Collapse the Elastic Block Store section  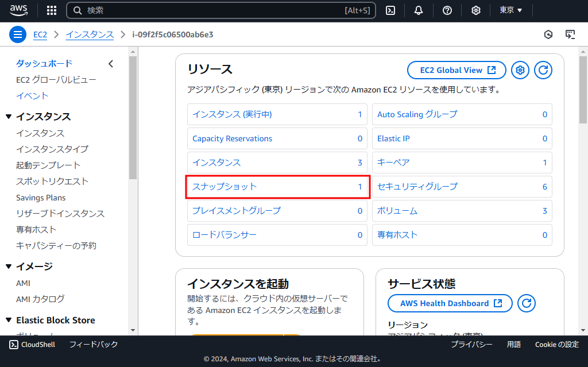(9, 320)
